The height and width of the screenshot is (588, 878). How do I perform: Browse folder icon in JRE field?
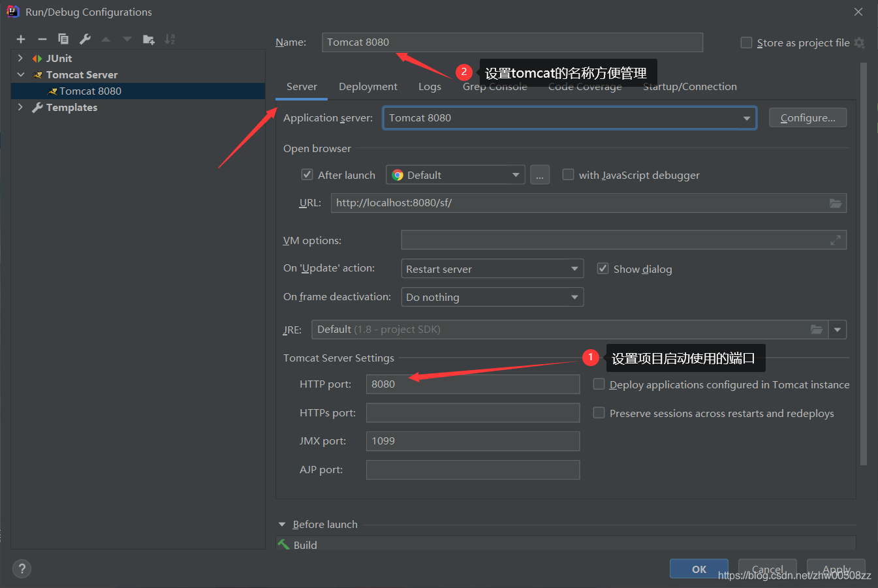click(x=817, y=330)
